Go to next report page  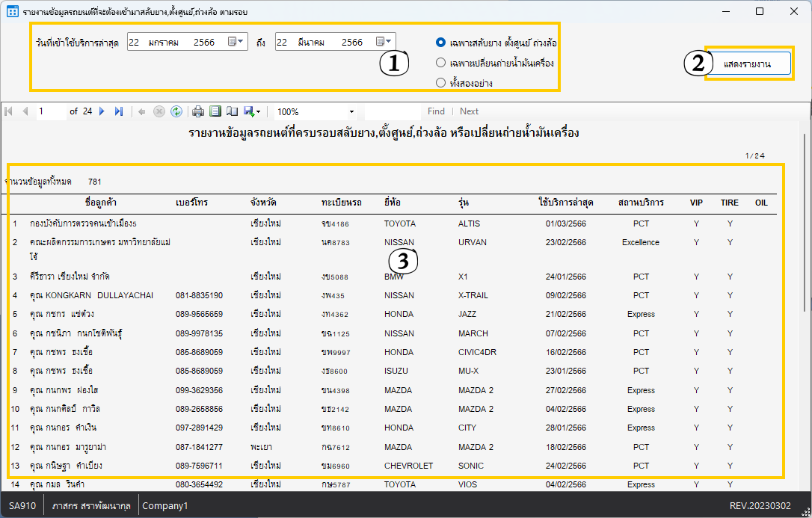pos(102,111)
